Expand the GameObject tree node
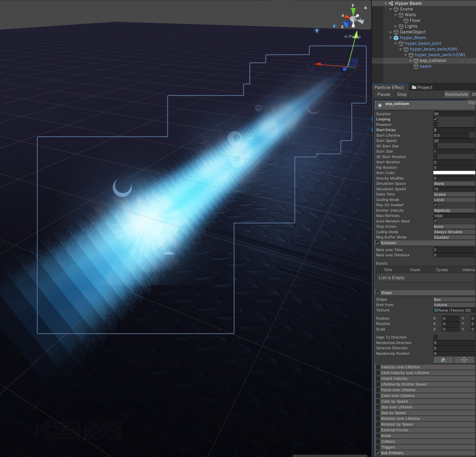The width and height of the screenshot is (476, 457). click(x=390, y=32)
